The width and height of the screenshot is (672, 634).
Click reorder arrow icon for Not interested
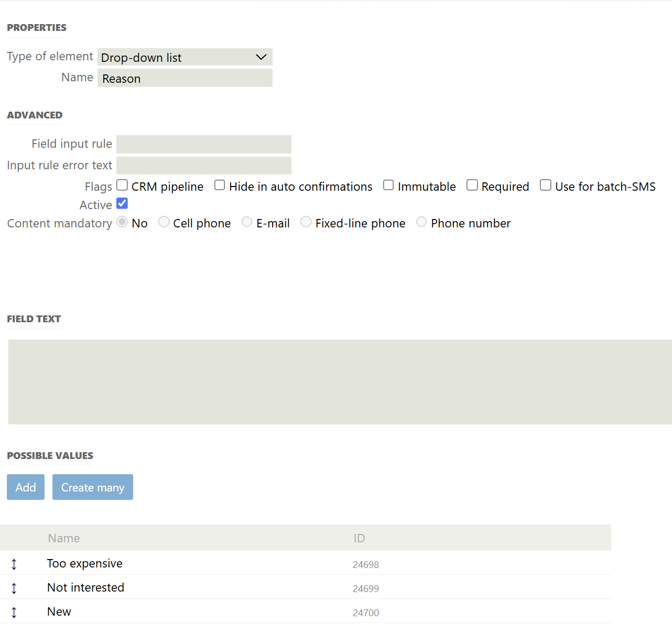tap(14, 588)
